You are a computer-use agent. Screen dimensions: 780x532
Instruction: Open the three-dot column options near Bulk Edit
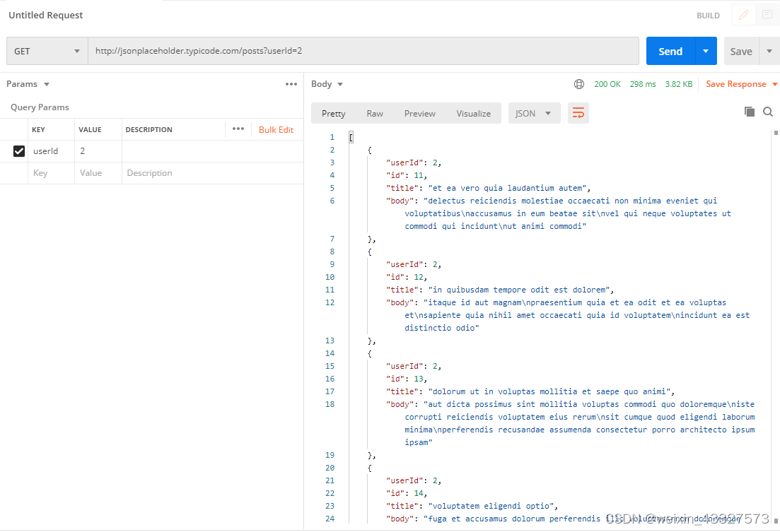coord(238,129)
